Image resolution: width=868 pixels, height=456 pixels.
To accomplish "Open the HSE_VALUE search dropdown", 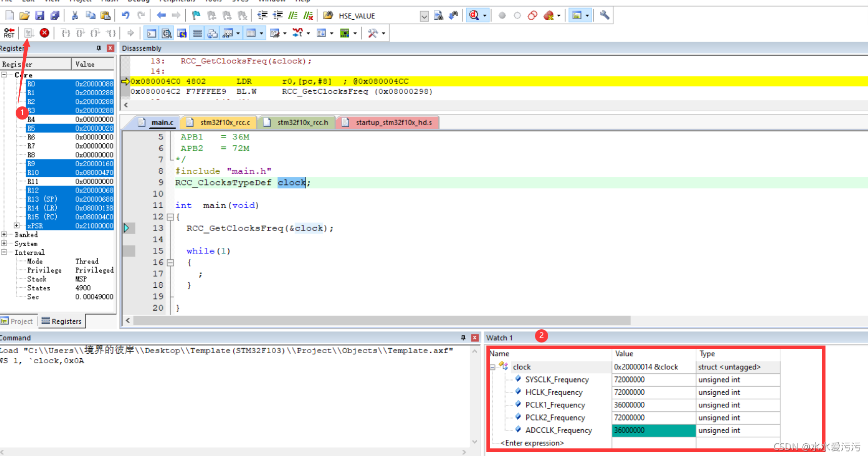I will coord(424,16).
